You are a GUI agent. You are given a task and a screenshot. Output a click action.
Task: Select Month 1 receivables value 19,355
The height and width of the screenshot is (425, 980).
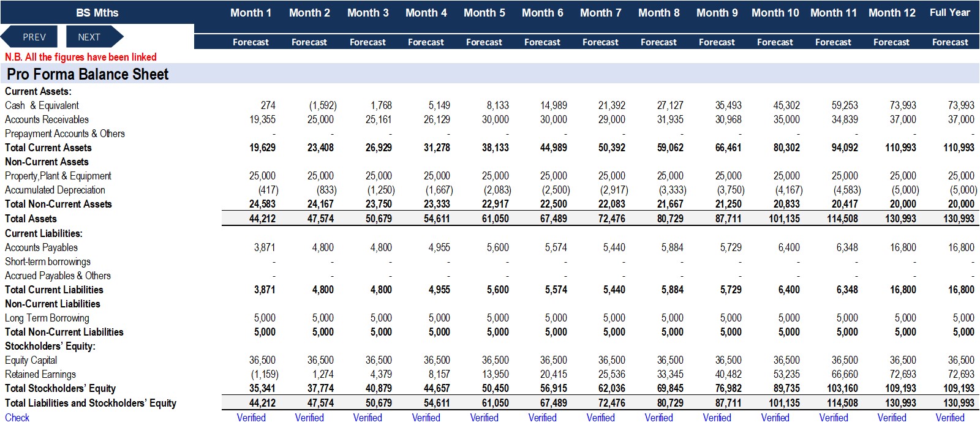262,119
